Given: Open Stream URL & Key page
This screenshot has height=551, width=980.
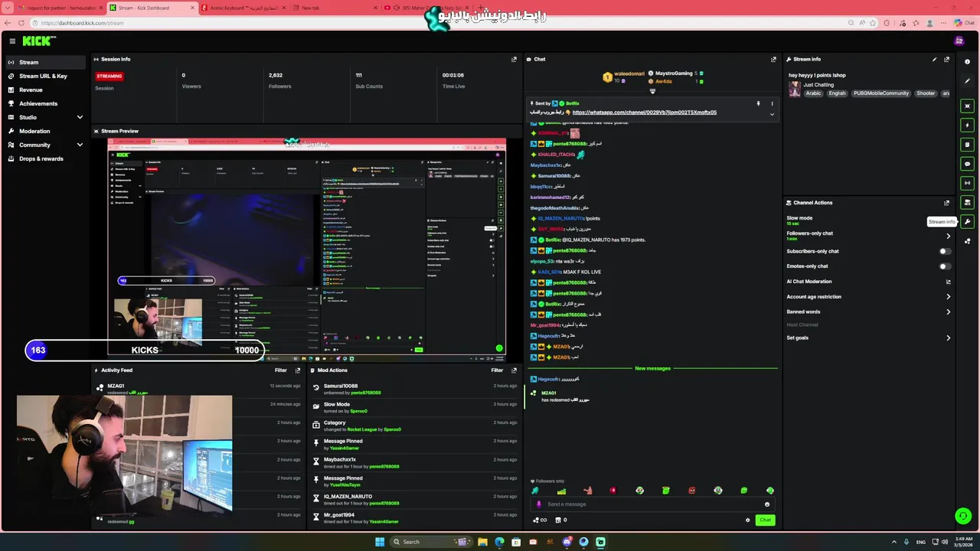Looking at the screenshot, I should (45, 76).
